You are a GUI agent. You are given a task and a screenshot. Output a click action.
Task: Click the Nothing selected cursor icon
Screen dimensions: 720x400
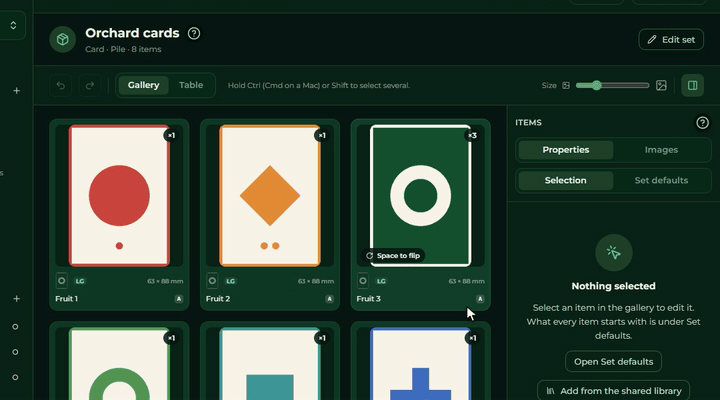pyautogui.click(x=613, y=253)
